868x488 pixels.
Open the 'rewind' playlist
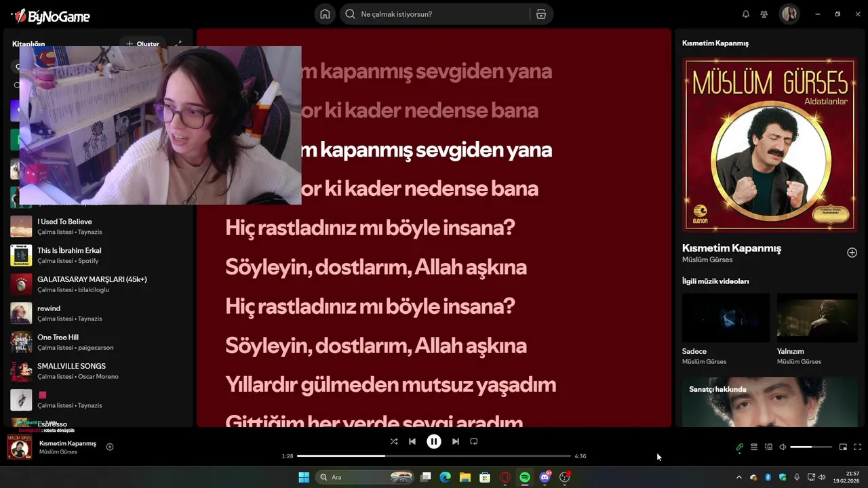click(x=98, y=313)
